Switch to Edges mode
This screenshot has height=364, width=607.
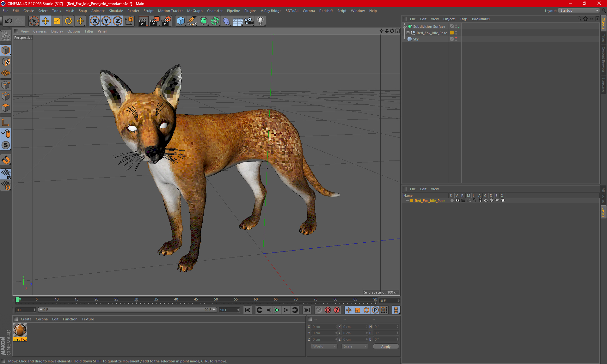point(6,96)
